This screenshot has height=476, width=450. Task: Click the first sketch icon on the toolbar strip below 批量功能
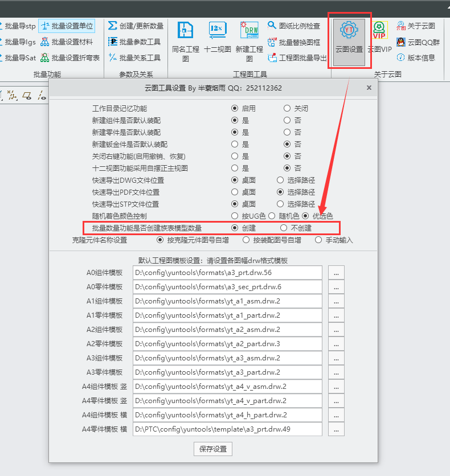[12, 95]
